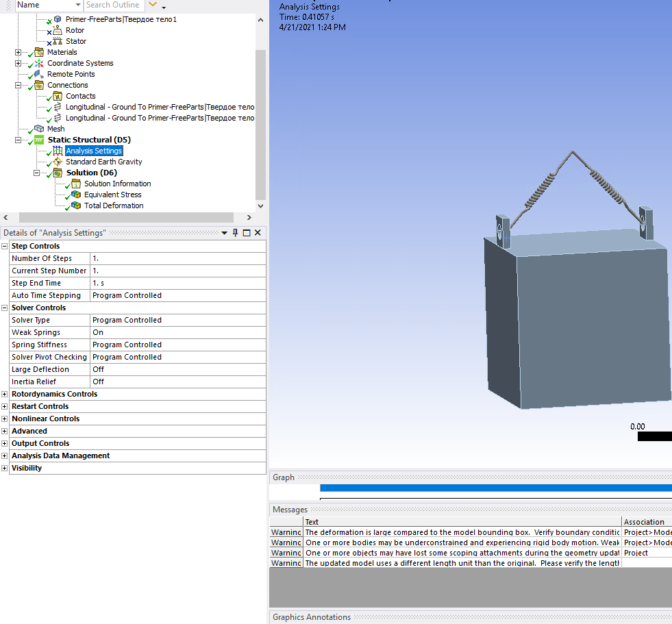This screenshot has height=624, width=672.
Task: Toggle the Large Deflection setting value
Action: click(x=177, y=369)
